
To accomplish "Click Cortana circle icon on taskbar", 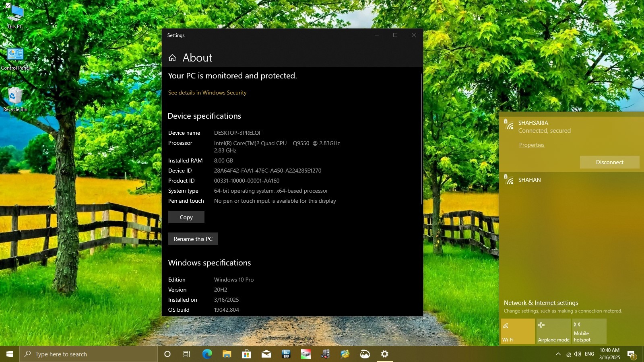I will pyautogui.click(x=167, y=354).
